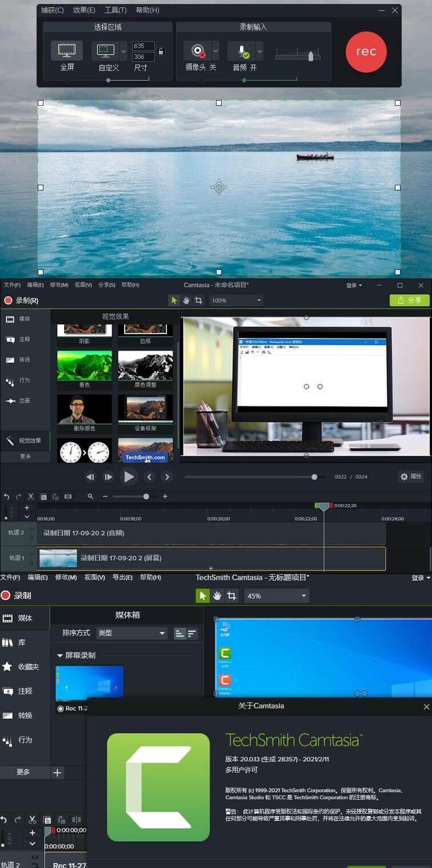Viewport: 432px width, 868px height.
Task: Open the 效果(E) menu in recorder
Action: tap(84, 10)
